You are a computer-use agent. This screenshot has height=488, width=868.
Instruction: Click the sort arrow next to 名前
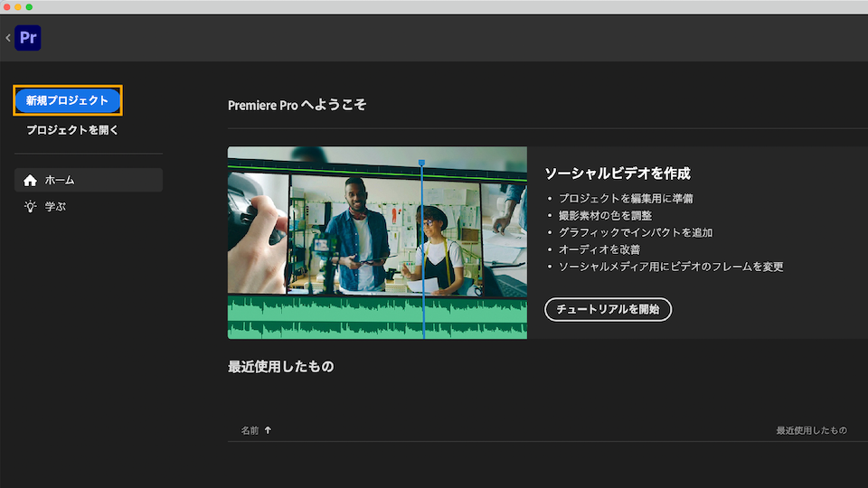coord(268,430)
